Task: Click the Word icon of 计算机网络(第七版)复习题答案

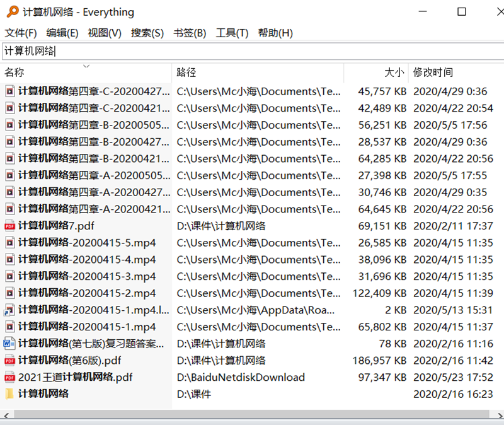Action: click(x=9, y=344)
